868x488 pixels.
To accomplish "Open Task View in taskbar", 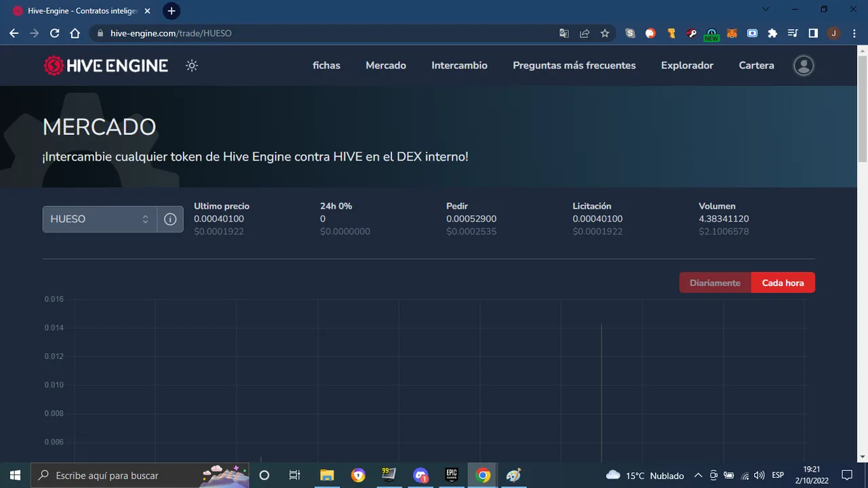I will coord(294,475).
